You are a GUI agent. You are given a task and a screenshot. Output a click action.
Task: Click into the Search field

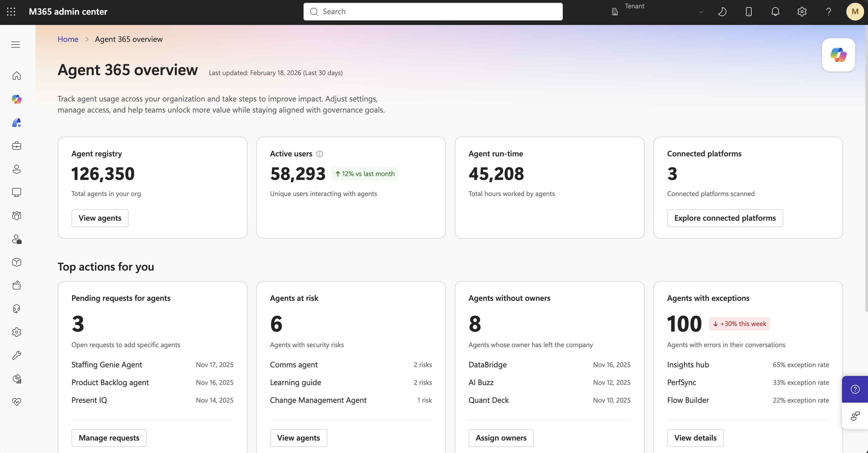pyautogui.click(x=433, y=12)
